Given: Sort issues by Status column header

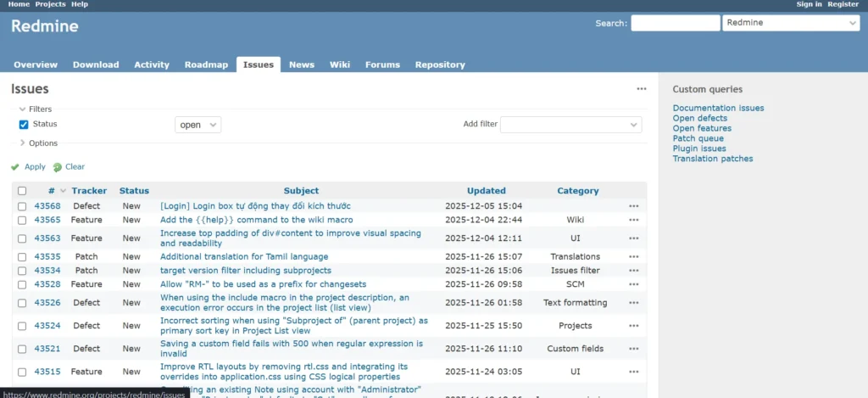Looking at the screenshot, I should (x=134, y=191).
